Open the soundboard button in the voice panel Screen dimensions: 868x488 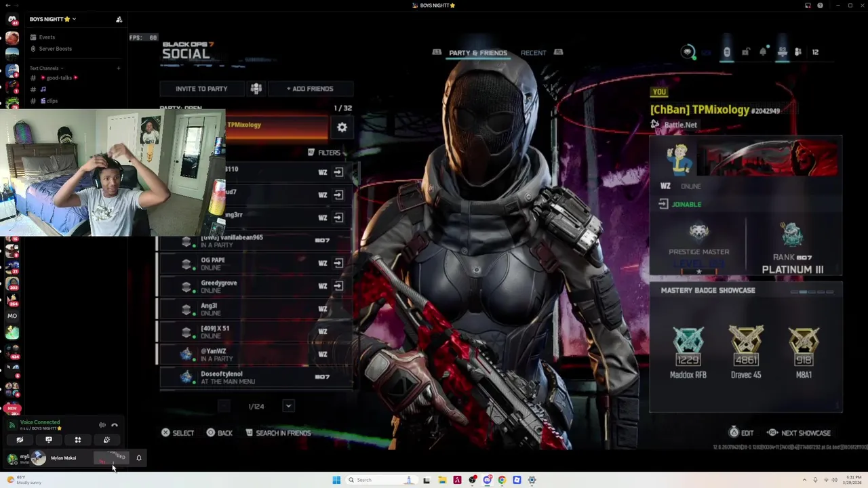[x=106, y=440]
